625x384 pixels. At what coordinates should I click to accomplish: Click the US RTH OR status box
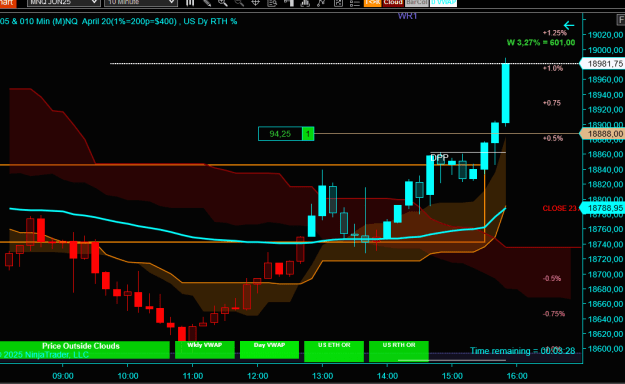pyautogui.click(x=399, y=351)
